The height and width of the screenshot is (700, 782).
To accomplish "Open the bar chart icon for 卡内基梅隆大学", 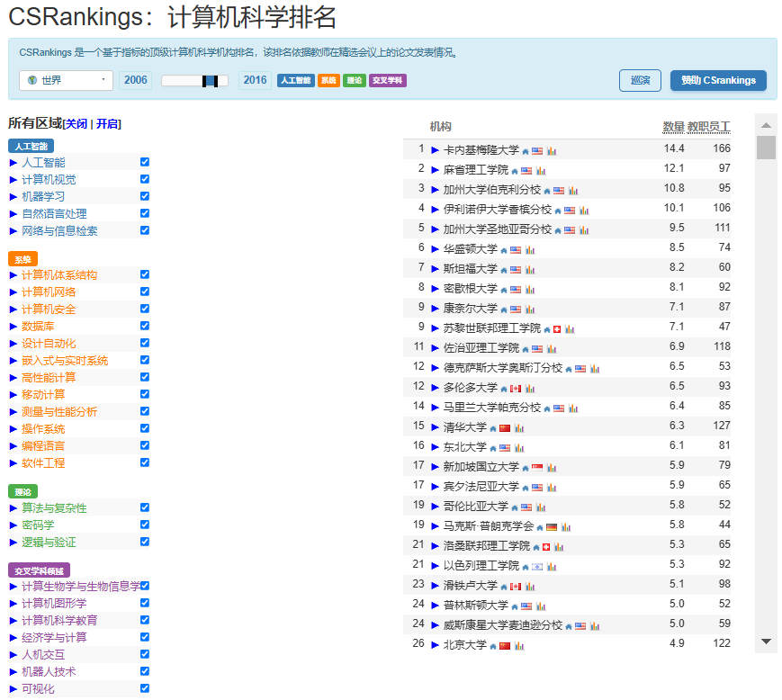I will [x=552, y=151].
